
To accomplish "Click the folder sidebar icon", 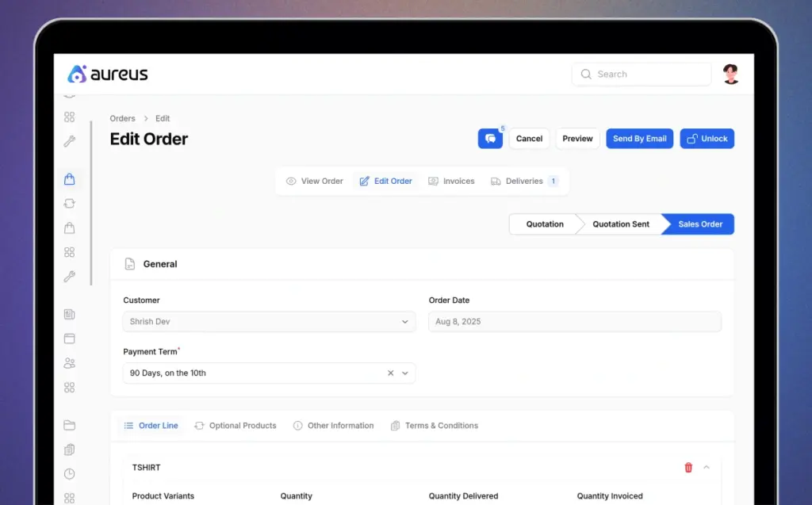I will (x=70, y=425).
